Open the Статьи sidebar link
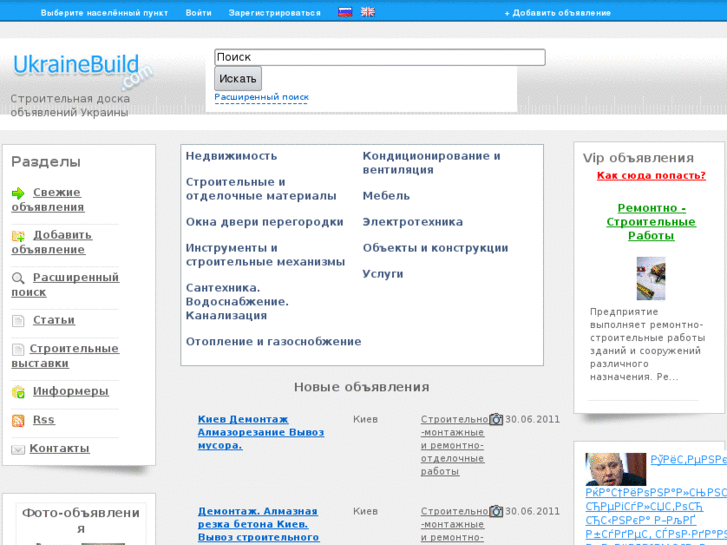The height and width of the screenshot is (545, 727). point(54,321)
